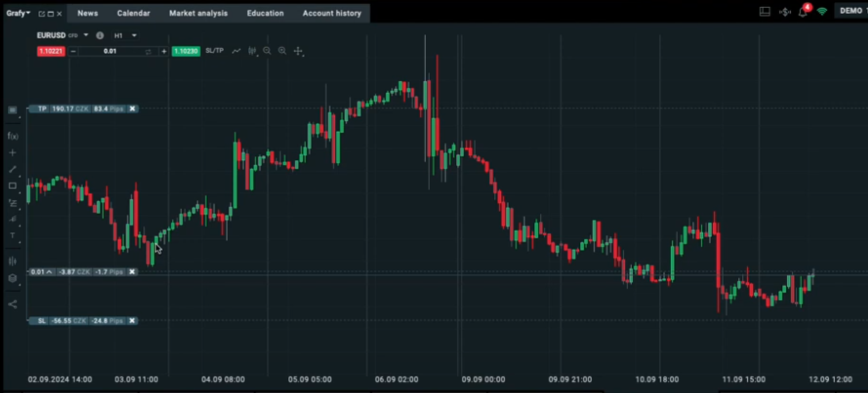Click the 83.4 Pips TP value
Screen dimensions: 868x393
click(x=108, y=109)
